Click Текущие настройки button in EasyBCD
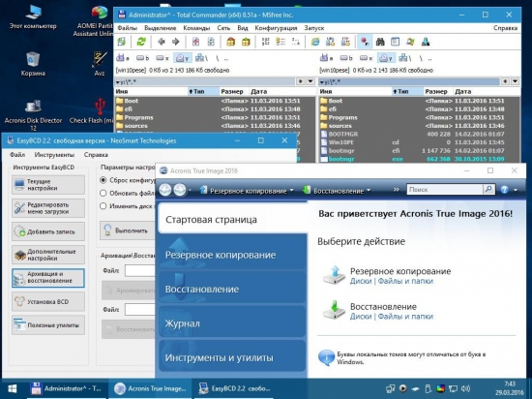Viewport: 532px width, 399px height. tap(48, 185)
